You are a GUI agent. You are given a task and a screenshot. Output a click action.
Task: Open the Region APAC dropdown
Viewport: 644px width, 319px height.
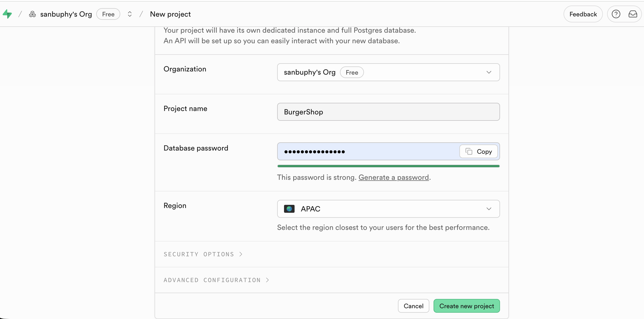pyautogui.click(x=388, y=209)
